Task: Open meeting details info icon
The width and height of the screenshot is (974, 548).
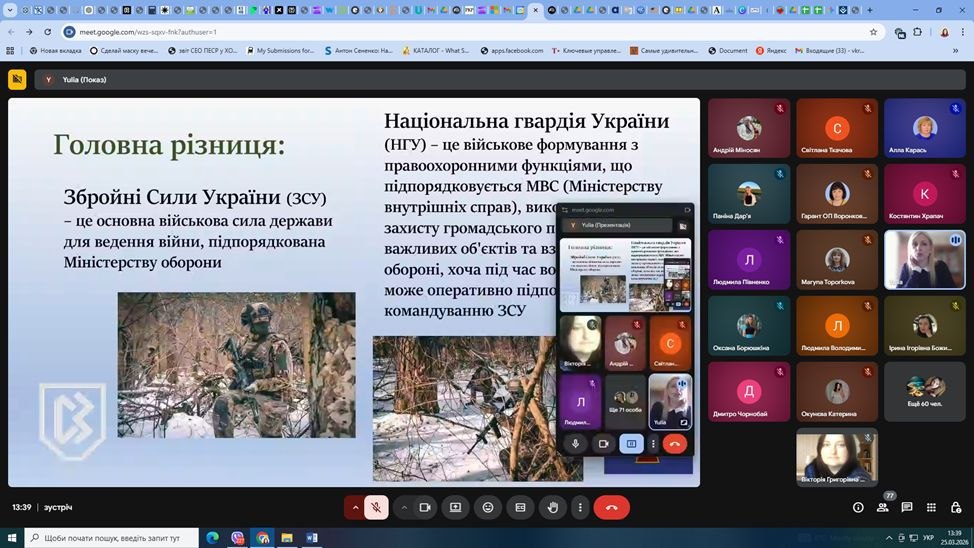Action: coord(858,508)
